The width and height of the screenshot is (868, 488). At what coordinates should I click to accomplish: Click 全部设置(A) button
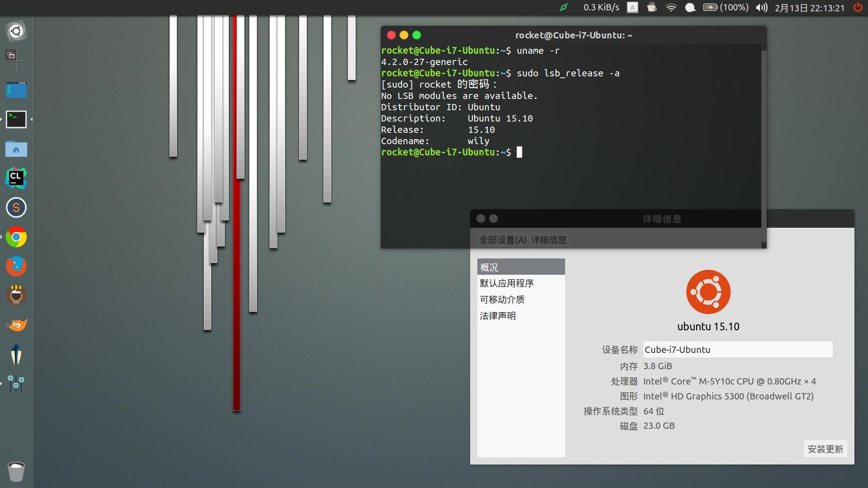(502, 240)
